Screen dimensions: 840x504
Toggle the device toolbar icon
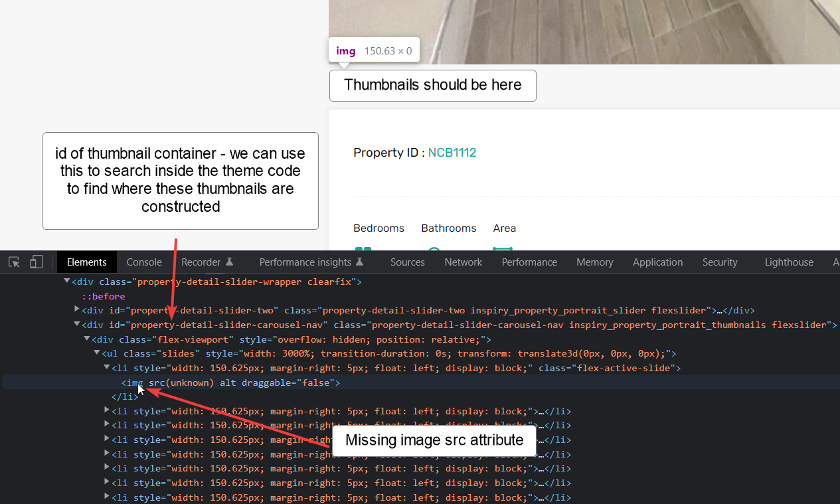point(37,262)
